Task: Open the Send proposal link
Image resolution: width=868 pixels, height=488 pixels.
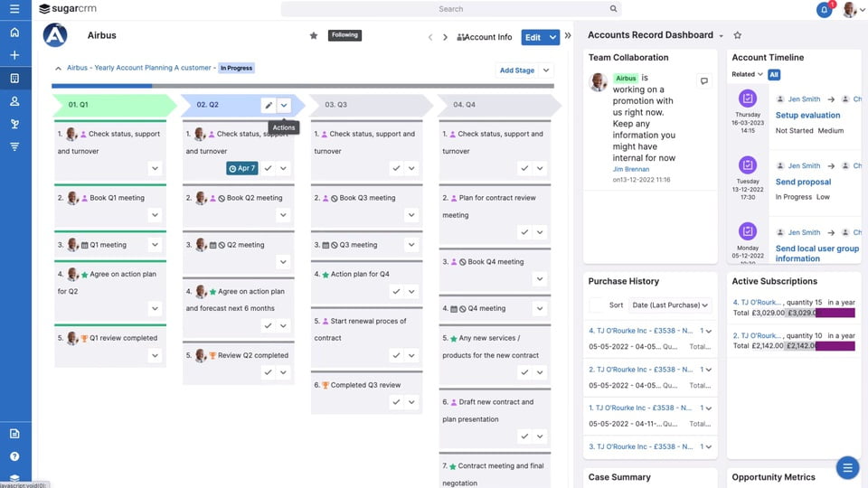Action: tap(803, 182)
